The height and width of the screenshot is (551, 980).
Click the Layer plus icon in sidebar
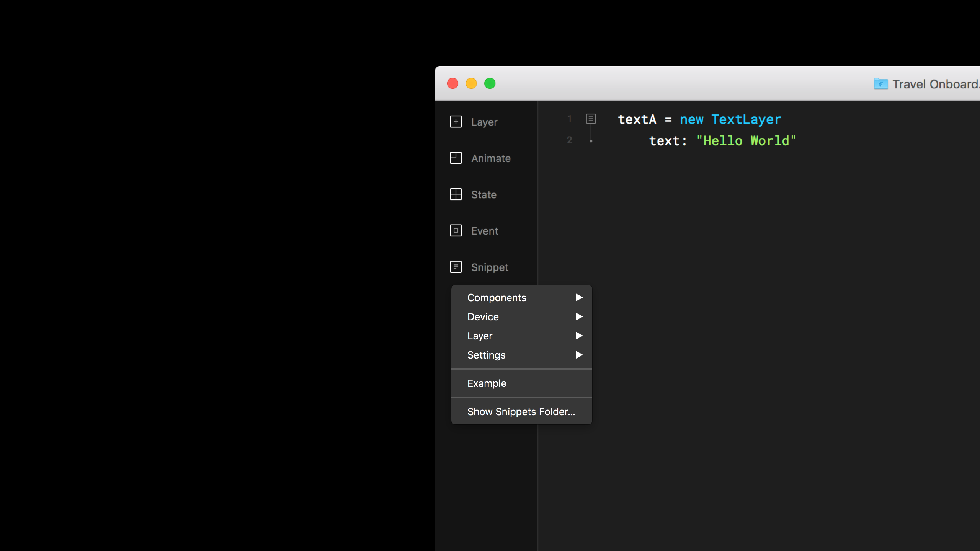(456, 122)
